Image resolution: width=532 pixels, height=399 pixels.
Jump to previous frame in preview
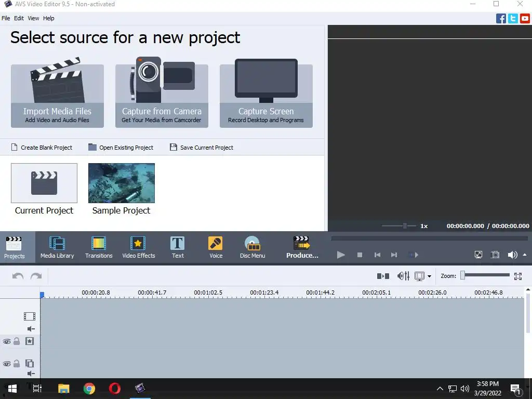pyautogui.click(x=377, y=255)
